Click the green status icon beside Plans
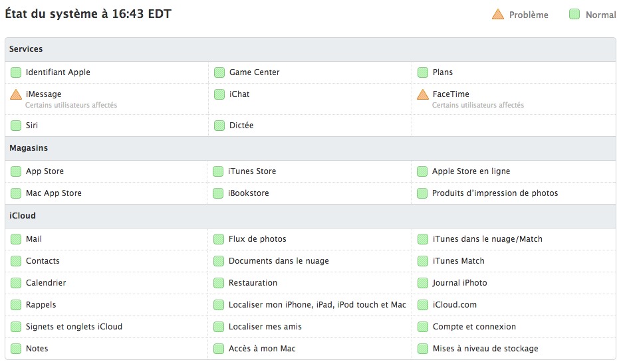The image size is (621, 364). click(x=423, y=72)
